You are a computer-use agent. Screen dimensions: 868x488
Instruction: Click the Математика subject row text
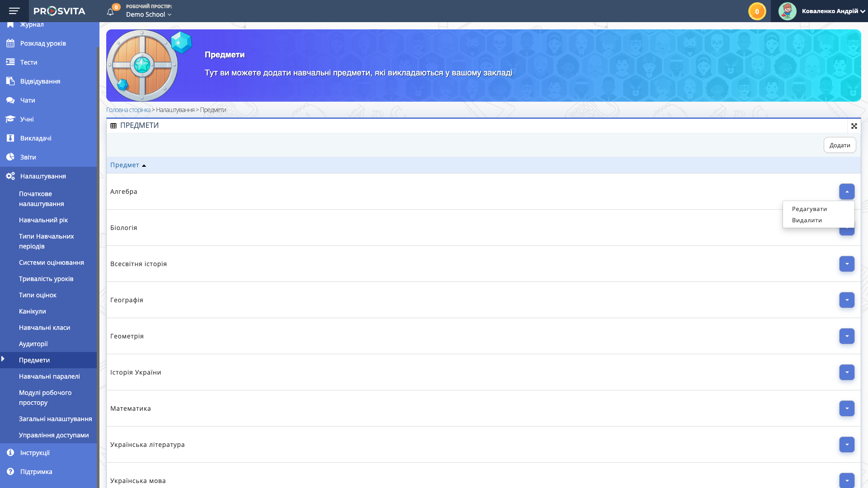[131, 408]
